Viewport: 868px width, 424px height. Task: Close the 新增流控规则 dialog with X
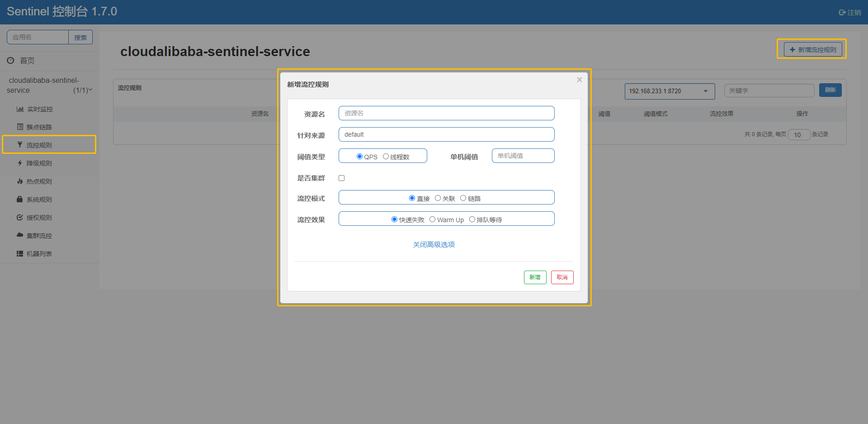pos(580,80)
